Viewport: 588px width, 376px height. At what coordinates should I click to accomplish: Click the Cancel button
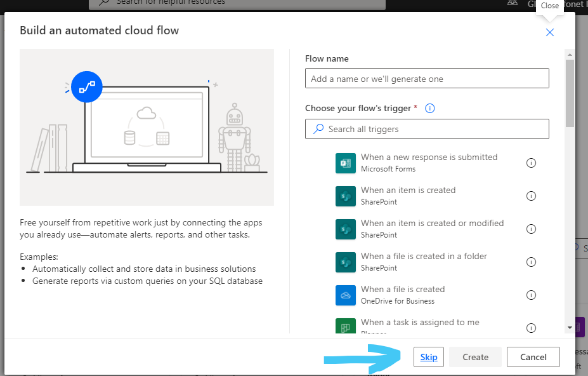click(533, 357)
